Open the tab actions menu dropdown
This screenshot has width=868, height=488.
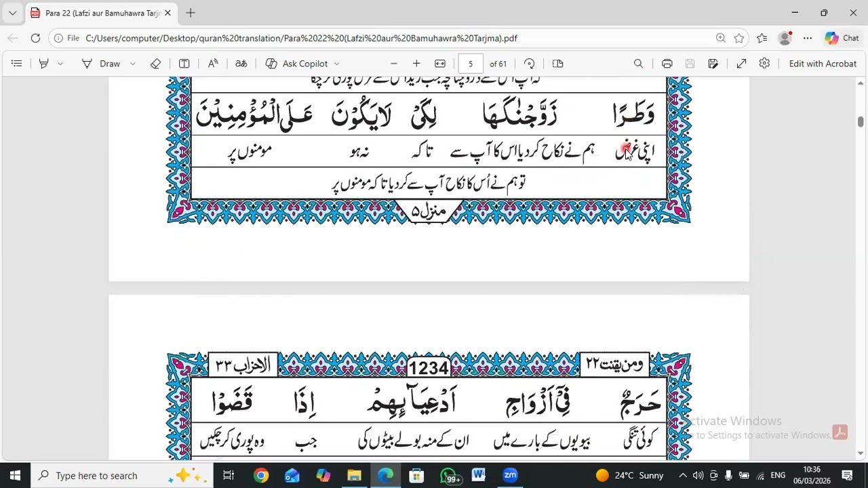(12, 13)
